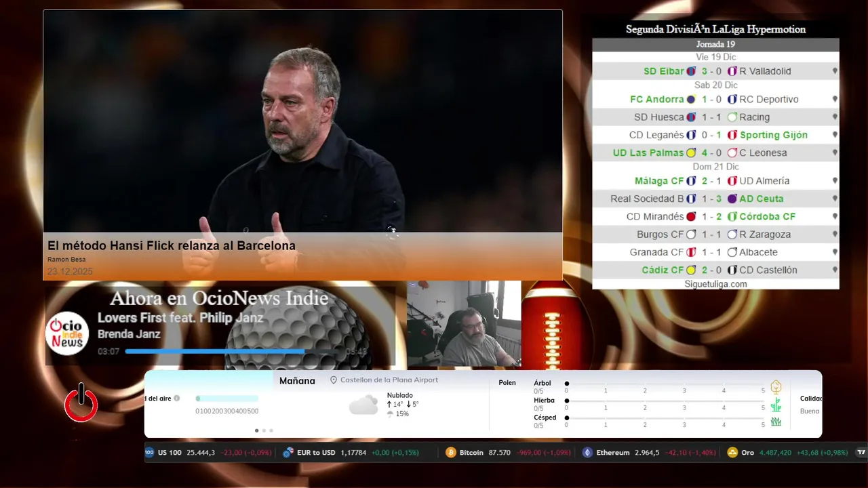Click the location pin beside Castellon de la Plana Airport
This screenshot has height=488, width=868.
[x=334, y=380]
